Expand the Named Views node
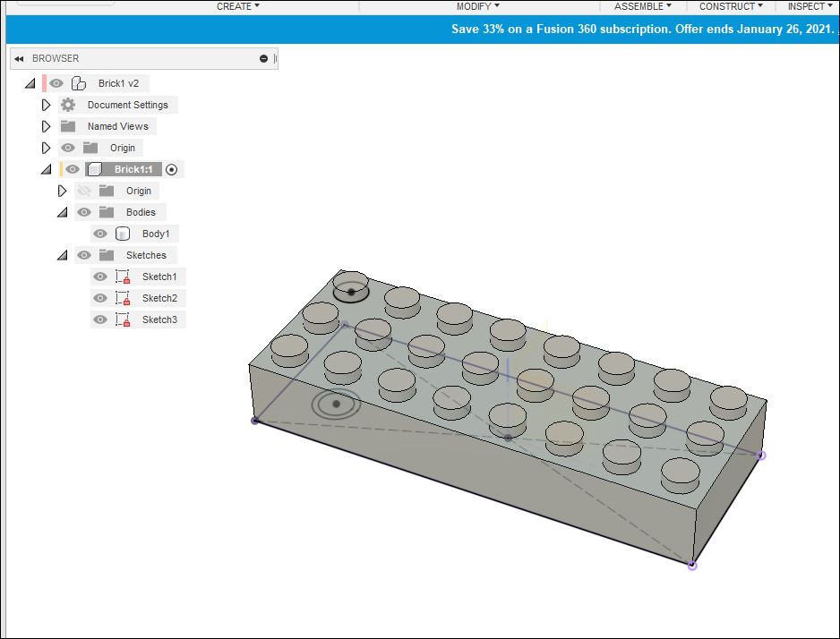The image size is (840, 639). coord(46,126)
